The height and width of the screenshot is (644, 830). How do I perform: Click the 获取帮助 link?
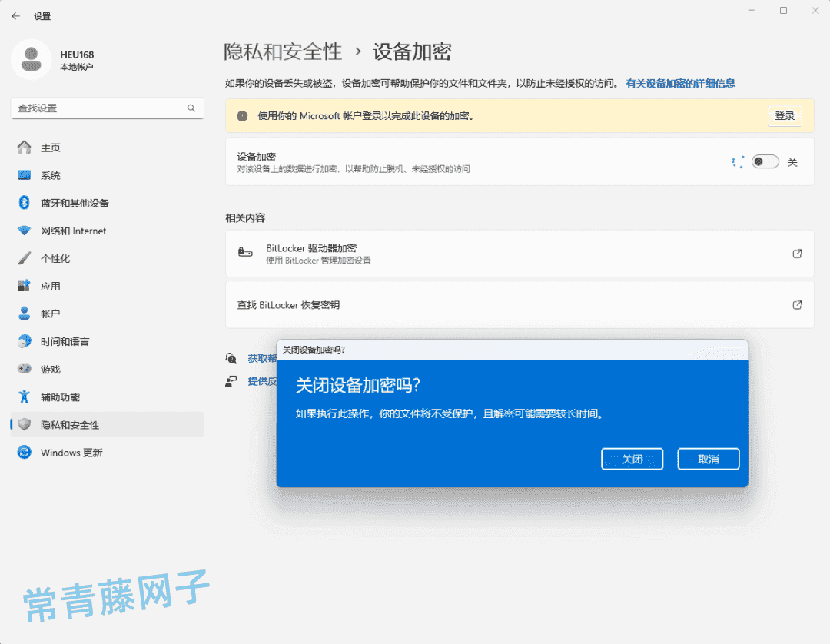click(262, 358)
